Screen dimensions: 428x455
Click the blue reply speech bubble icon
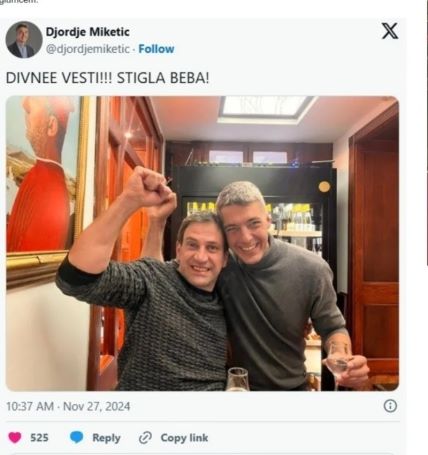tap(77, 437)
